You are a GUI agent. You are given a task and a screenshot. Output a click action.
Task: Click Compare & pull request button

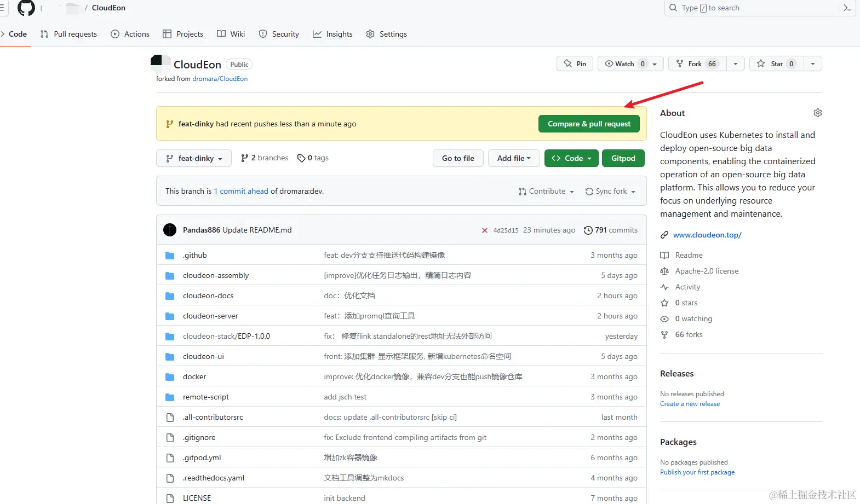(x=589, y=124)
